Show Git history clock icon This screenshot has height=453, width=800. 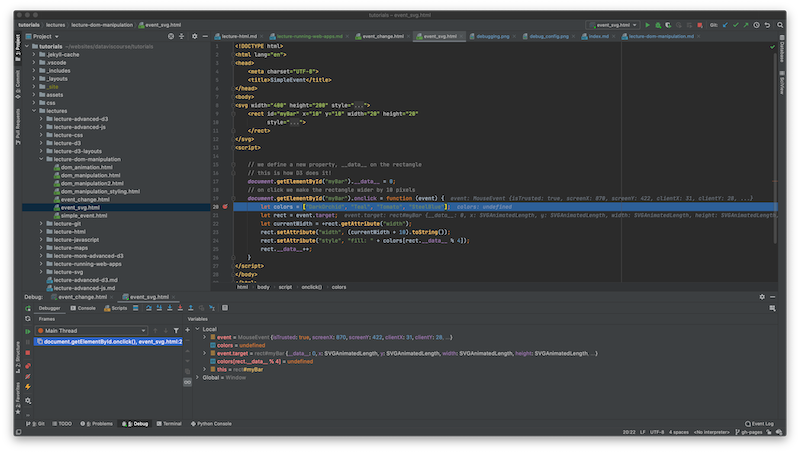[x=757, y=25]
